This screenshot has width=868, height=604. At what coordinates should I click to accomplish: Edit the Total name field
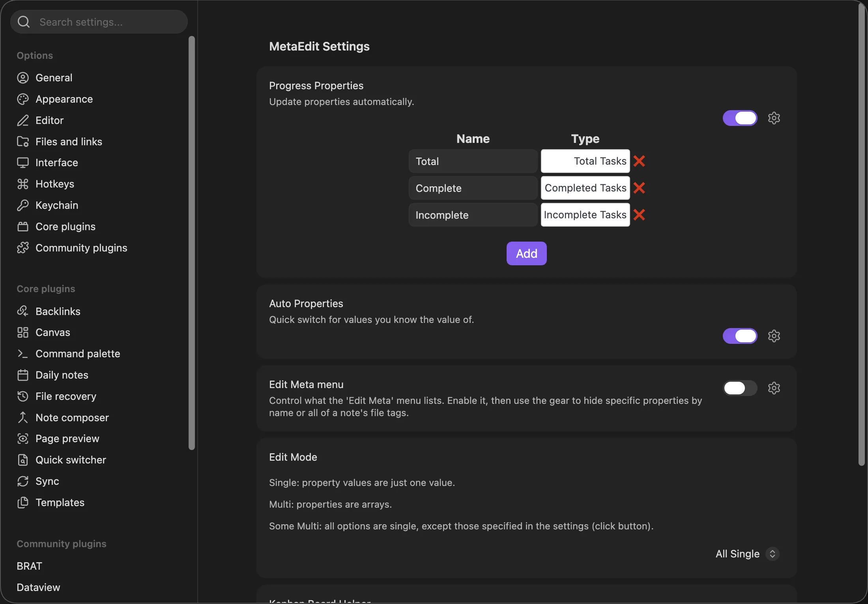point(473,161)
